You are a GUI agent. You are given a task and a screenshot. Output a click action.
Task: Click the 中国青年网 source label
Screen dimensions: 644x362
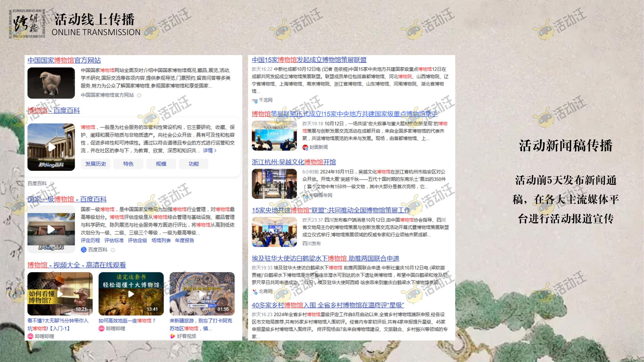point(321,195)
